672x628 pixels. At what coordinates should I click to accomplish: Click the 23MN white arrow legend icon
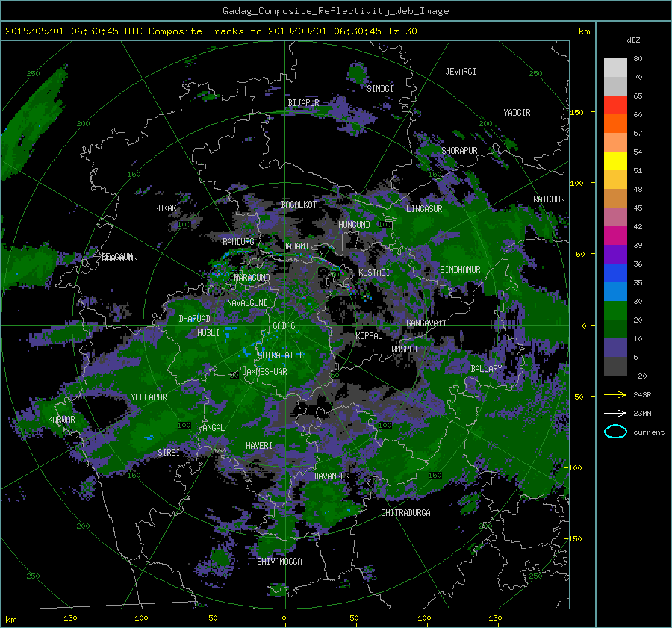pyautogui.click(x=615, y=413)
